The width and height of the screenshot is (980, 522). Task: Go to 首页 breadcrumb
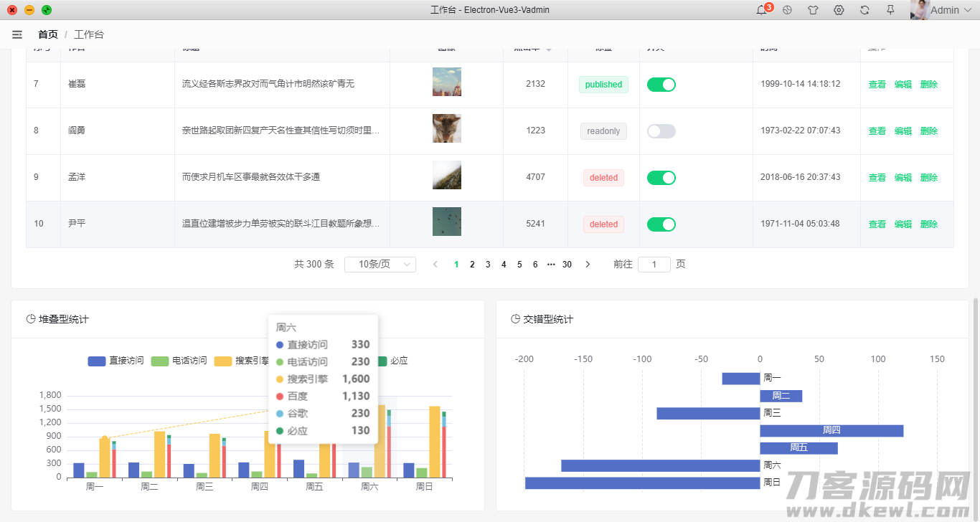click(x=48, y=34)
